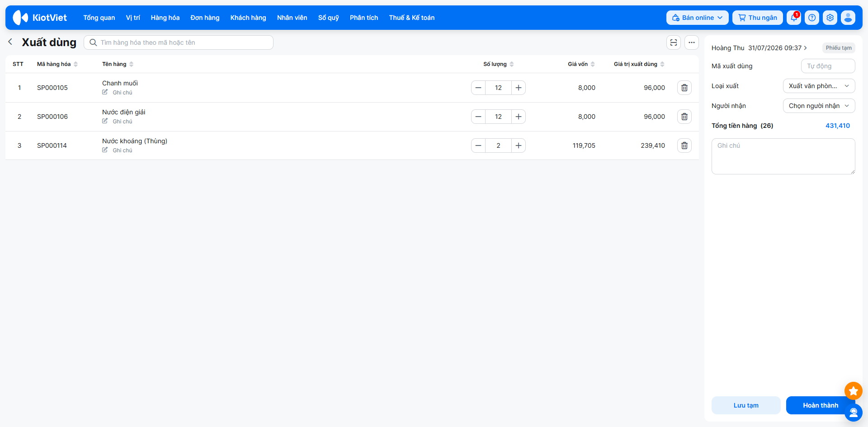Click the Ghi chú text area
868x427 pixels.
click(x=783, y=156)
